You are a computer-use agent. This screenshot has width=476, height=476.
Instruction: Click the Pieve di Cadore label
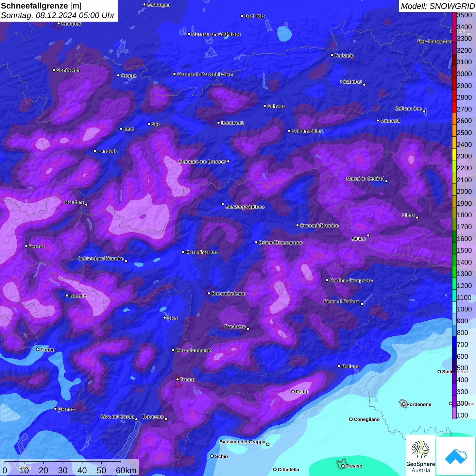tap(341, 301)
